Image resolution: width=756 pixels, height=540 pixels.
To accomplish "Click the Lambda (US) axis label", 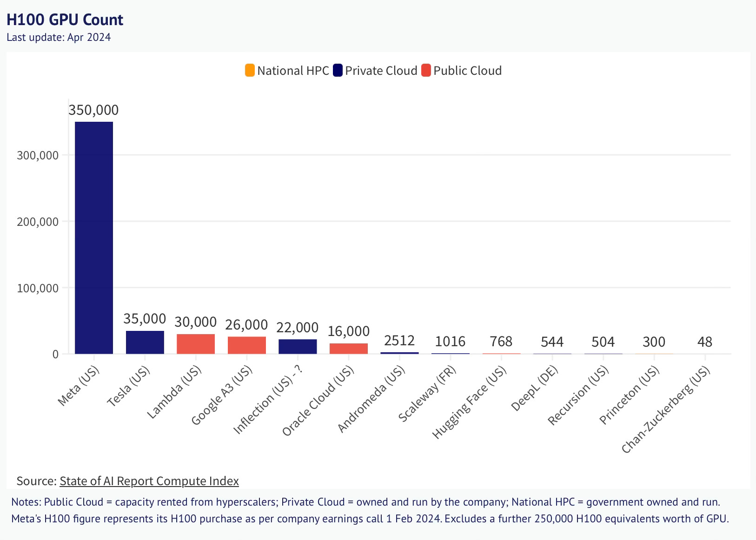I will pos(174,392).
